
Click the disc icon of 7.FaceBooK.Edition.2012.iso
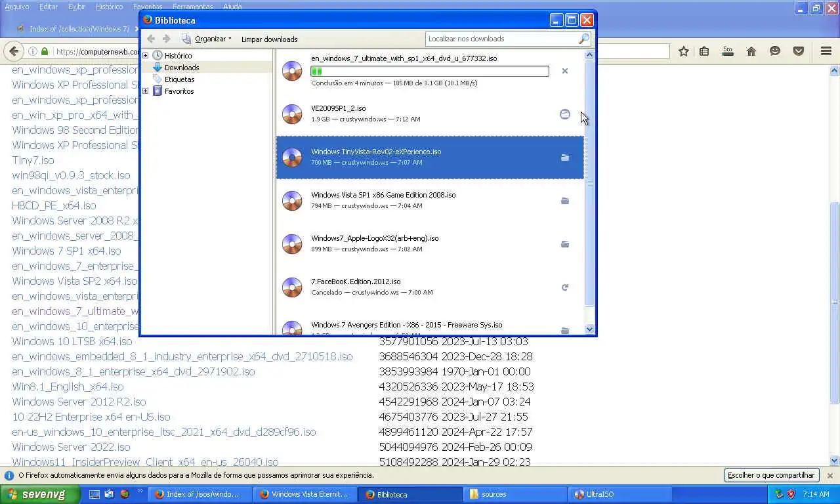click(x=292, y=287)
